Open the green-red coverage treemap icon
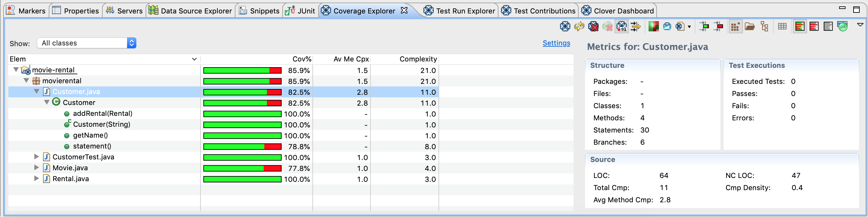The width and height of the screenshot is (868, 217). click(x=653, y=26)
